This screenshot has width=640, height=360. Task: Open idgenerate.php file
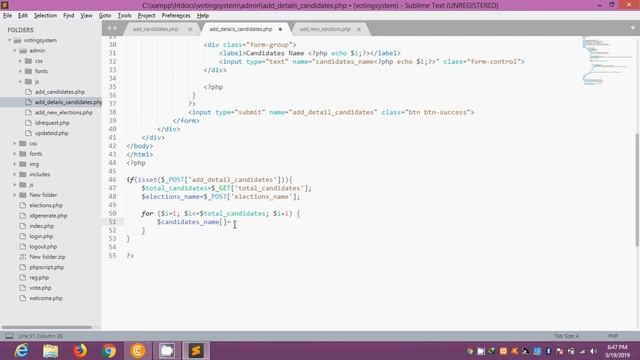(x=48, y=216)
